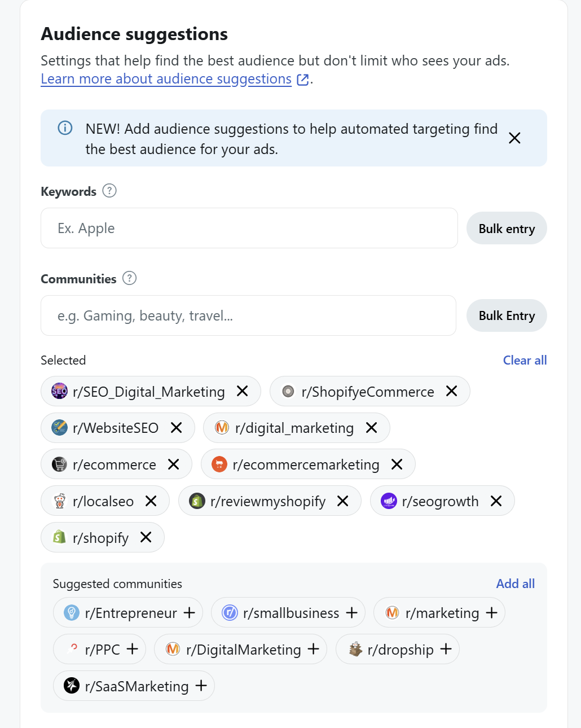
Task: Click the r/PPC suggested chip label
Action: pyautogui.click(x=102, y=650)
